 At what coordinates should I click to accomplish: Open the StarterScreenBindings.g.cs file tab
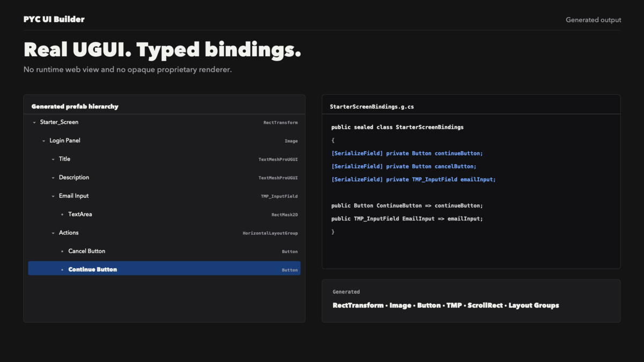pos(372,107)
